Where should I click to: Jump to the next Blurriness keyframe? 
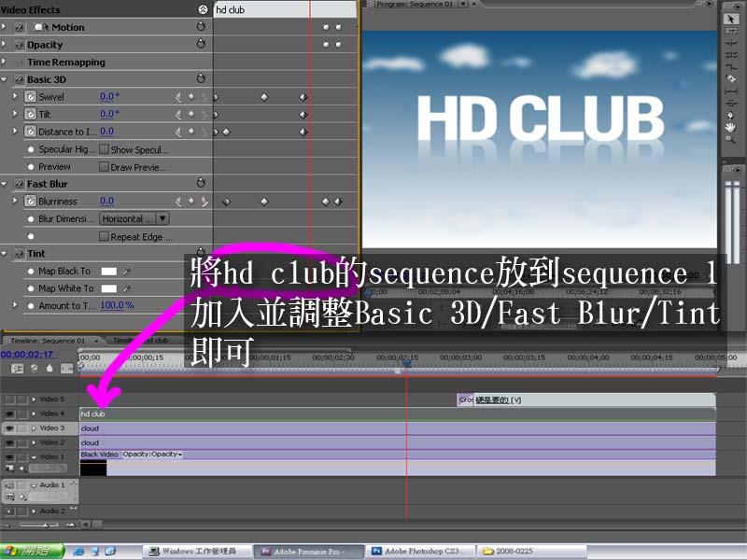click(x=204, y=202)
